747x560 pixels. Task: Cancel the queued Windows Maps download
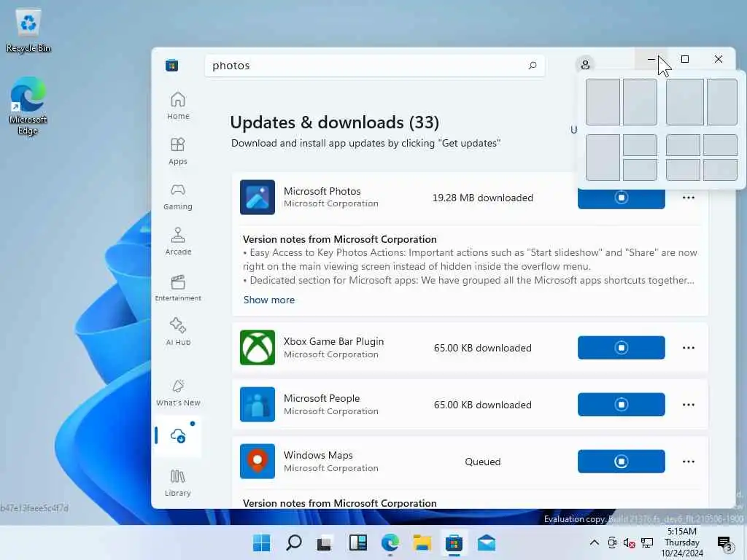pyautogui.click(x=622, y=461)
